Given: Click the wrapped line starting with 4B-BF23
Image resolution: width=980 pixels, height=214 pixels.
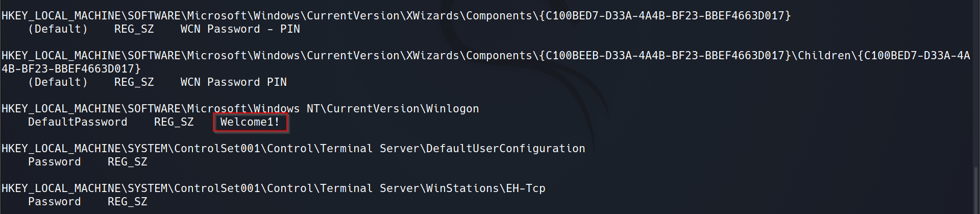Looking at the screenshot, I should (71, 69).
